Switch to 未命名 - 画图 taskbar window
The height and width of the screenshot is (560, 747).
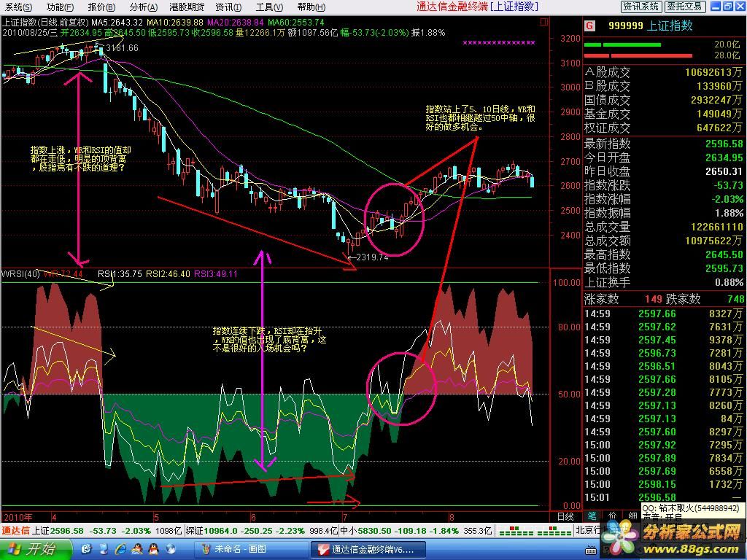[251, 549]
